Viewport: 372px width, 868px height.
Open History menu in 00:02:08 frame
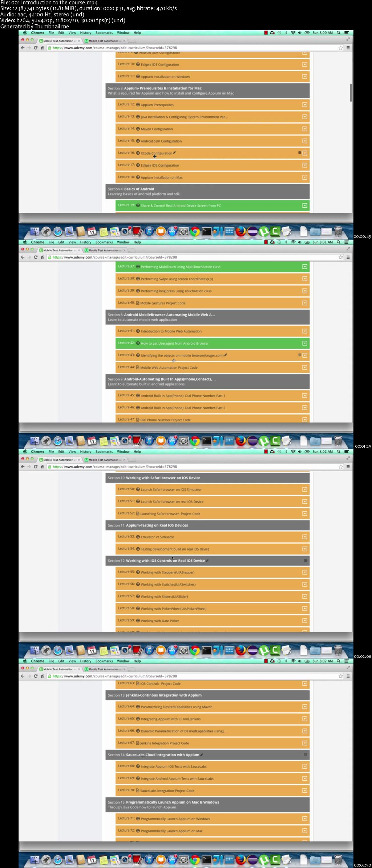[85, 452]
